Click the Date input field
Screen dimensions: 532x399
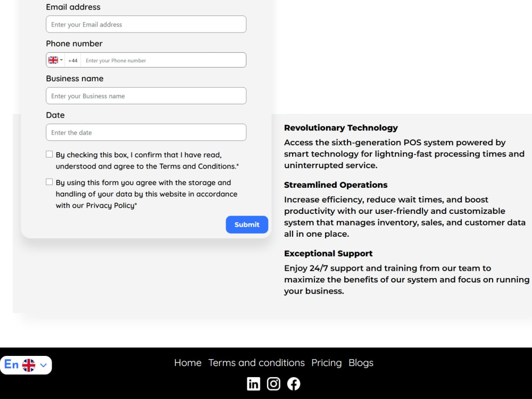point(146,132)
